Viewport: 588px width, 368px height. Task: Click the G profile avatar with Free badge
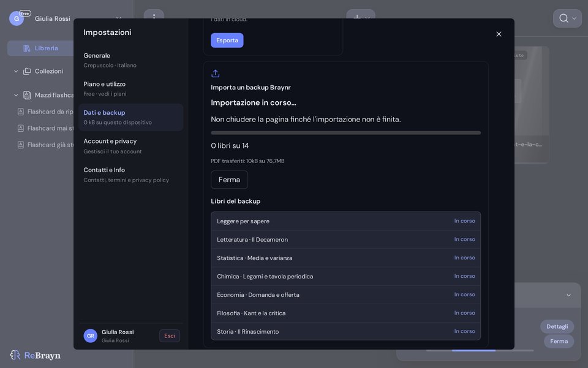coord(17,18)
